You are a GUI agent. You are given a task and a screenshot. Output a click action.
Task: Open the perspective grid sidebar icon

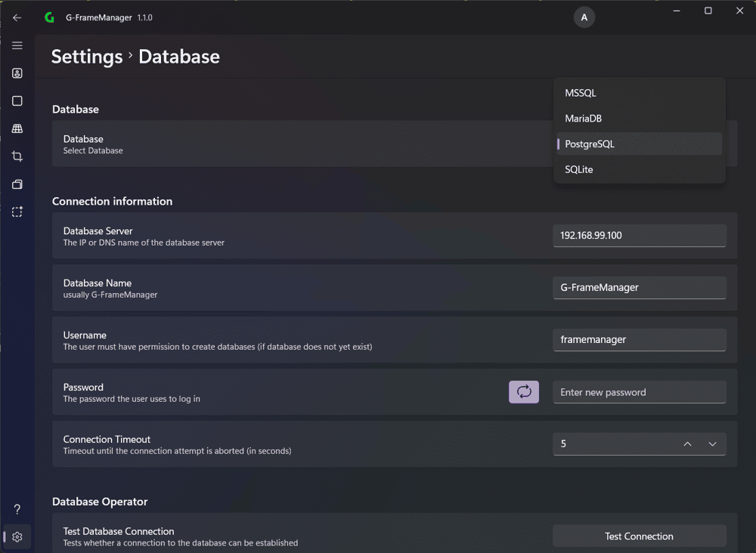pos(17,128)
